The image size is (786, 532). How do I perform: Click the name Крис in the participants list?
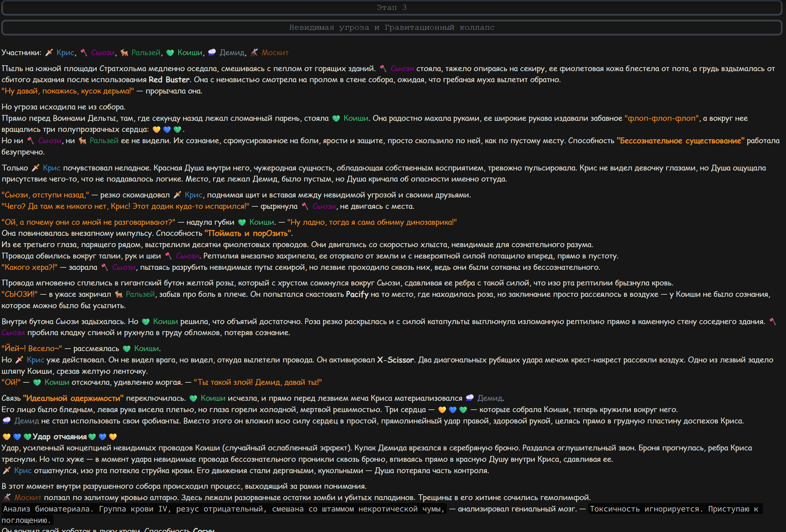tap(65, 52)
